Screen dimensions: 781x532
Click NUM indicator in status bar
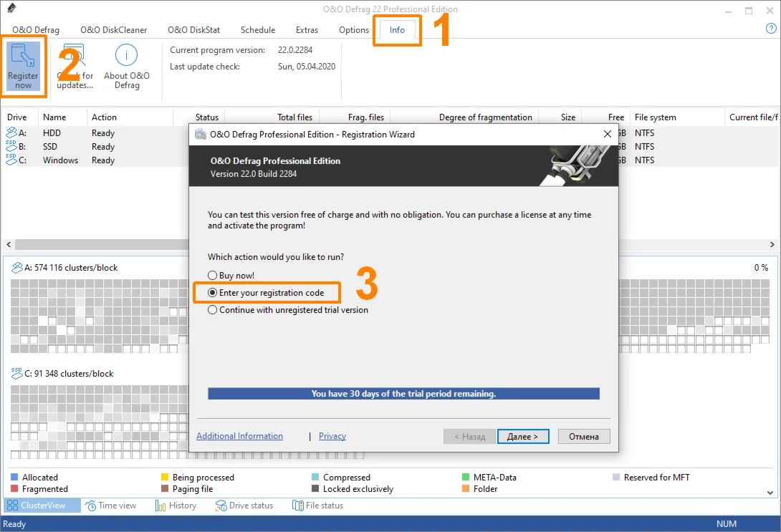[x=727, y=523]
